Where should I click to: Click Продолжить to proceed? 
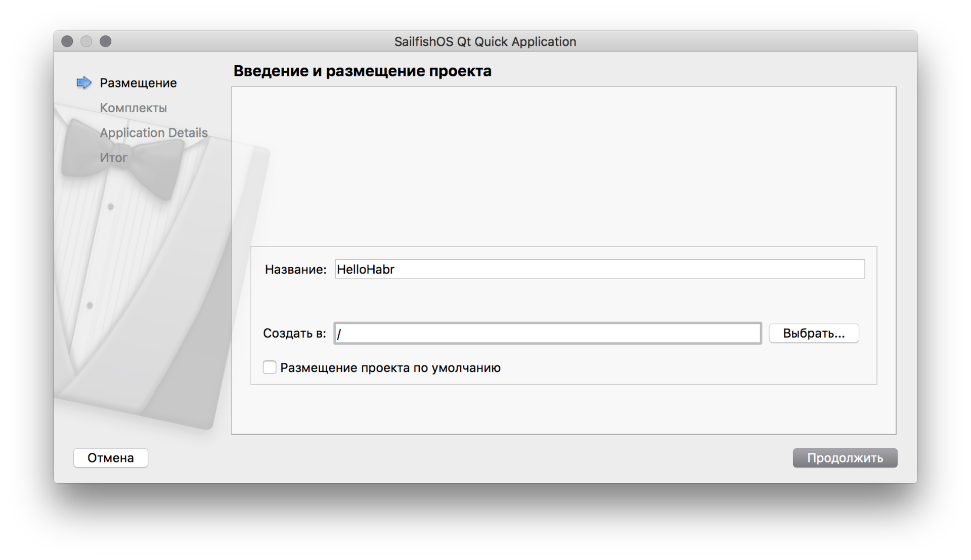(x=844, y=457)
